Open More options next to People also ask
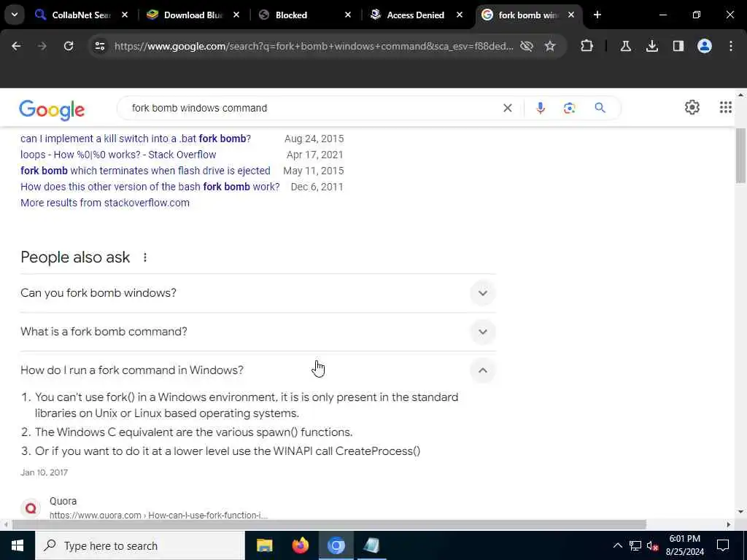 click(145, 257)
